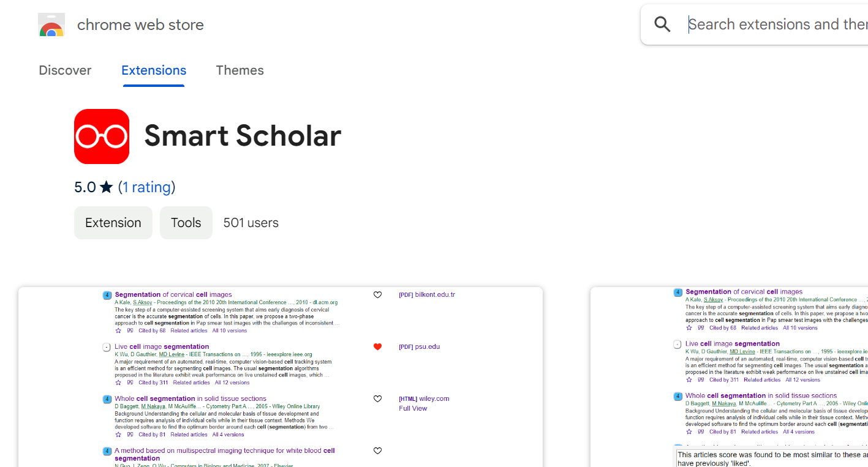Screen dimensions: 868x467
Task: Open the 1 rating link
Action: pos(147,187)
